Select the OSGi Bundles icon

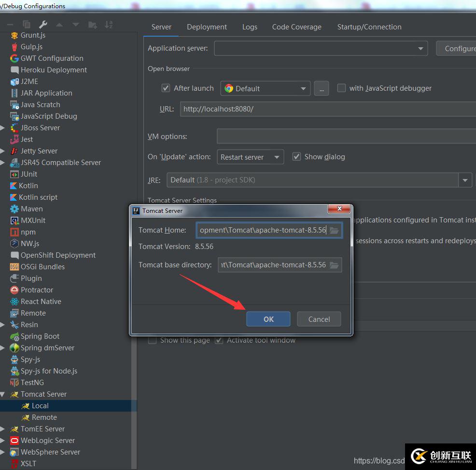click(14, 267)
